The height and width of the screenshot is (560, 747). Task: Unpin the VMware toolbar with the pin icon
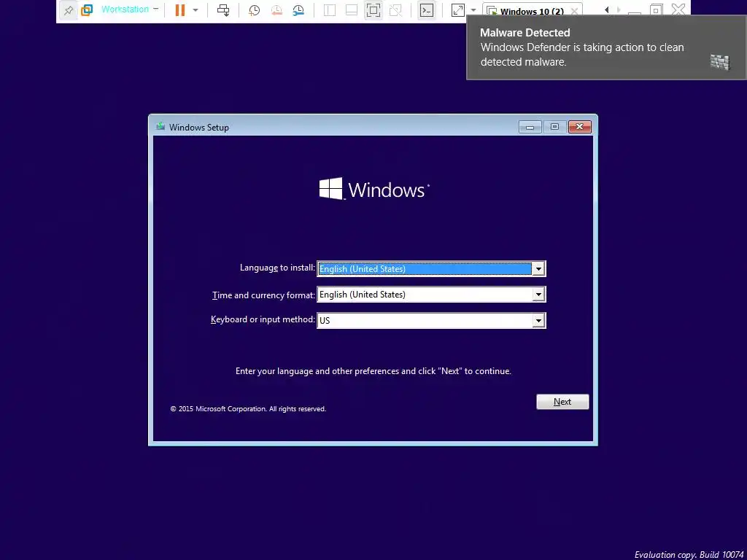click(69, 10)
